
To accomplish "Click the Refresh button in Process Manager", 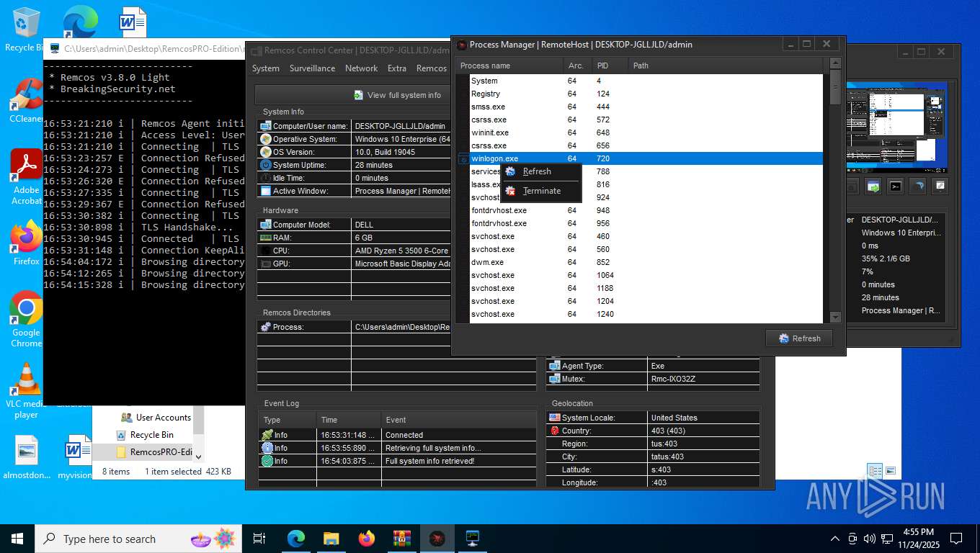I will 798,338.
